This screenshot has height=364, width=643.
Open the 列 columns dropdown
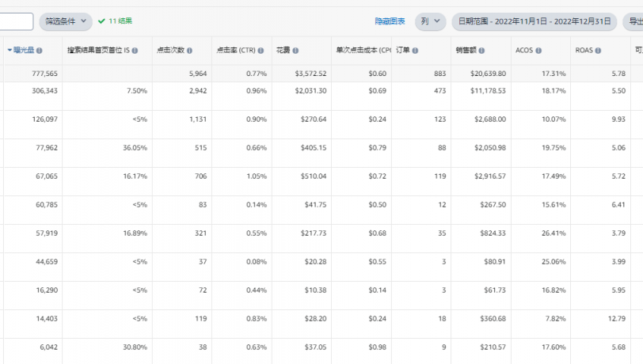coord(430,21)
